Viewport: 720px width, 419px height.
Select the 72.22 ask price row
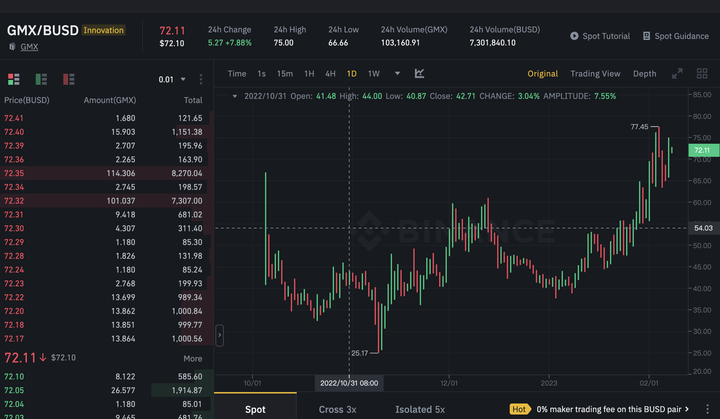(x=107, y=297)
